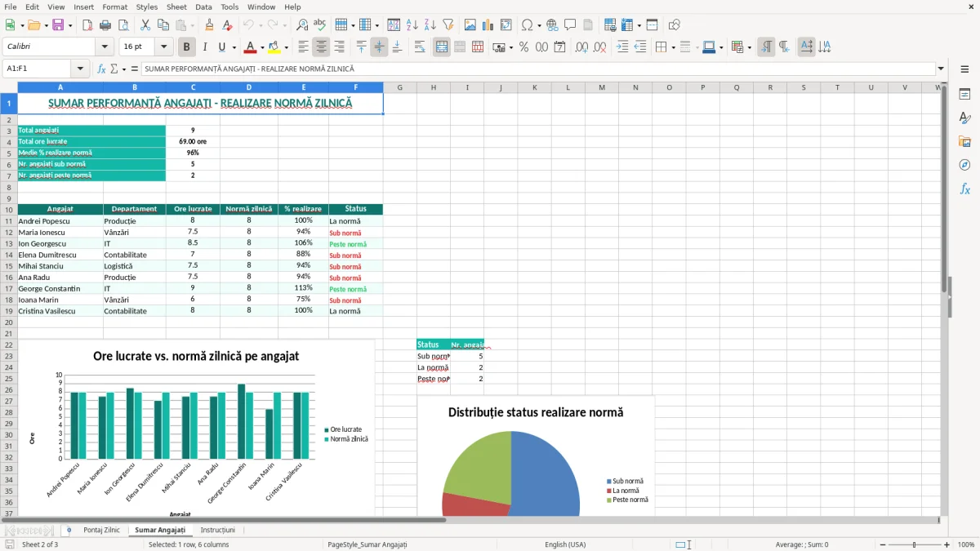The image size is (980, 551).
Task: Click the Increase Indent icon
Action: 622,47
